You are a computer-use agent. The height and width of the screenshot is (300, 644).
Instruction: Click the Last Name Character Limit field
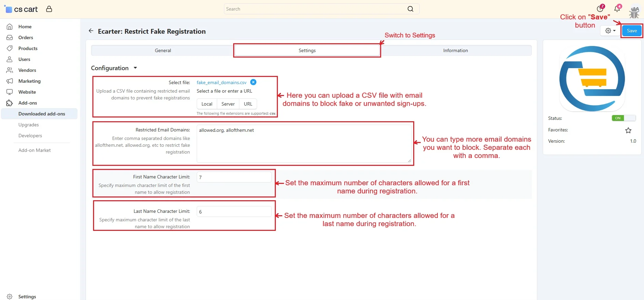234,211
